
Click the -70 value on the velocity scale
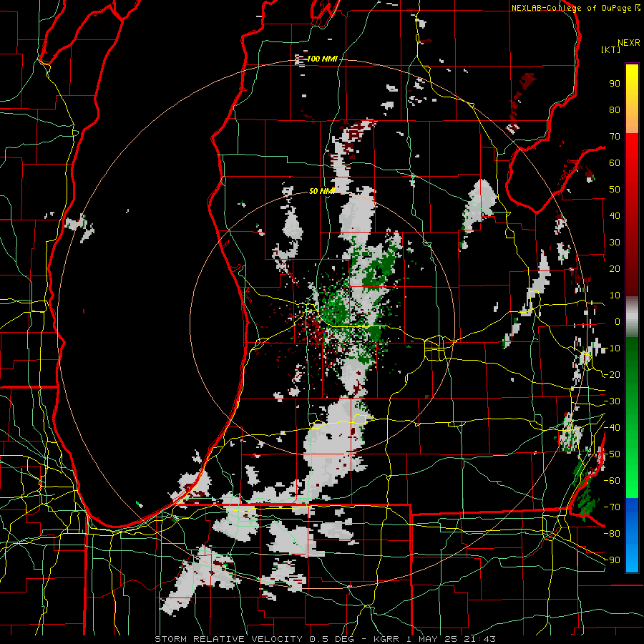[x=612, y=507]
